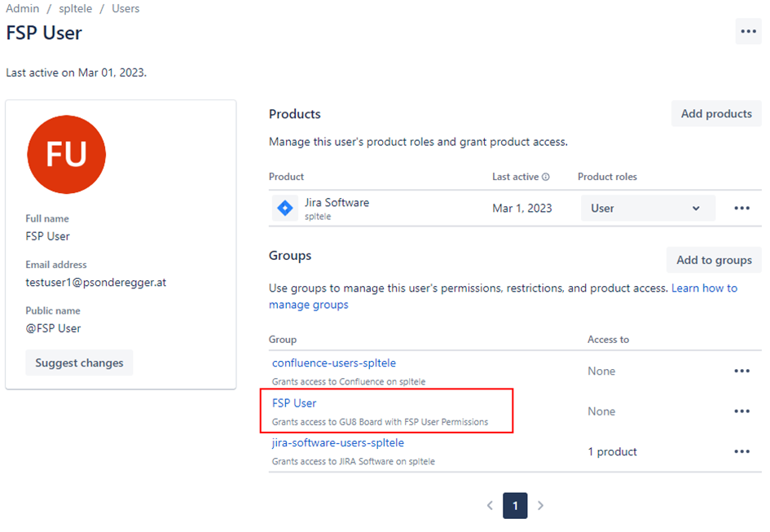Select page 1 in pagination
Image resolution: width=770 pixels, height=532 pixels.
tap(515, 505)
